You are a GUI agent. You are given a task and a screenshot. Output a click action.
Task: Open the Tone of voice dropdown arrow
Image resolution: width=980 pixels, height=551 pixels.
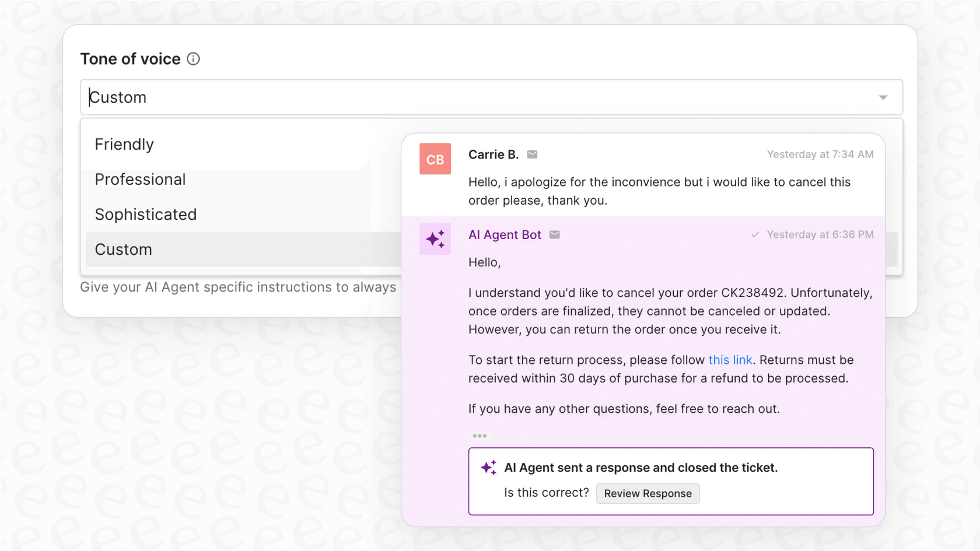click(x=883, y=97)
